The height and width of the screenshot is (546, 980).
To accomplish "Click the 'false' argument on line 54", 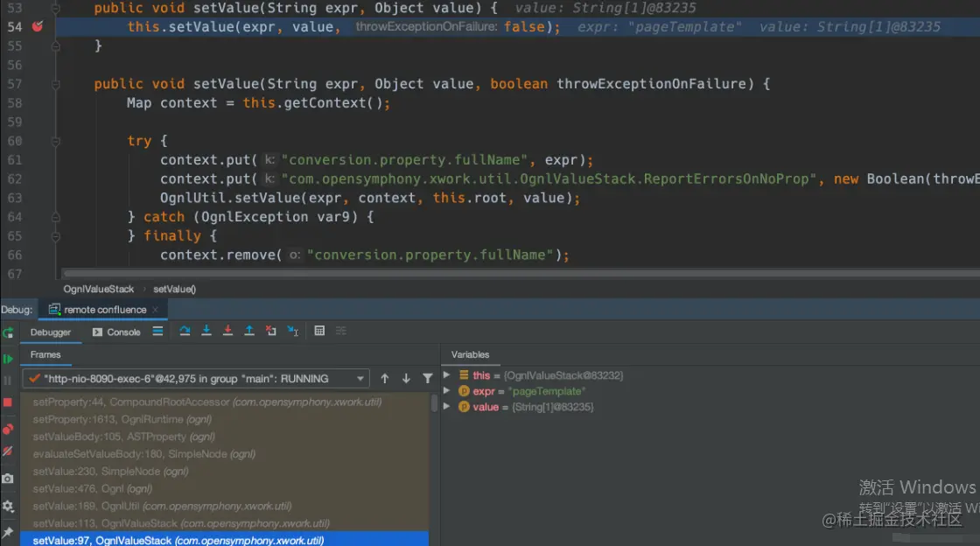I will [x=524, y=27].
